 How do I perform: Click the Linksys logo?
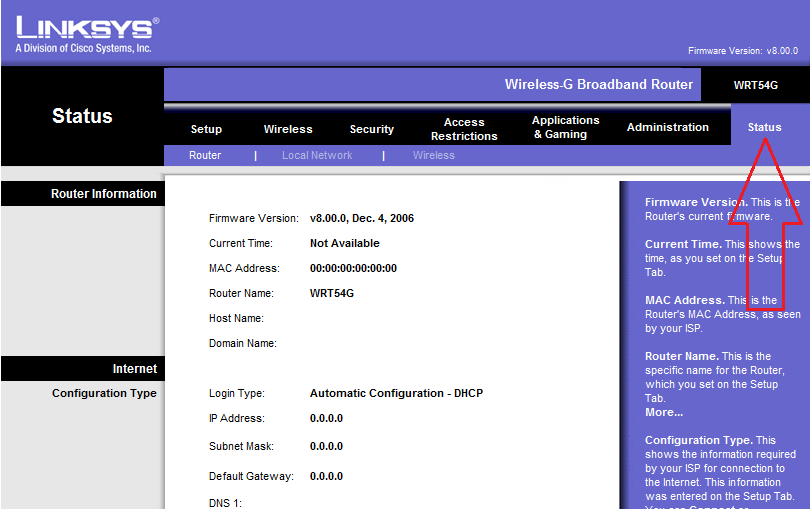tap(87, 27)
